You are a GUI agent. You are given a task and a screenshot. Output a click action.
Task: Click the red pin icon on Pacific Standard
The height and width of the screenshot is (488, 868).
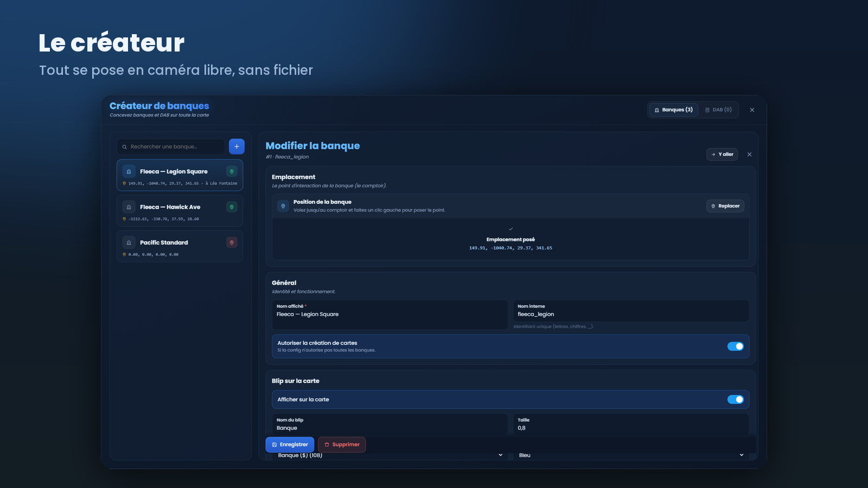(232, 242)
